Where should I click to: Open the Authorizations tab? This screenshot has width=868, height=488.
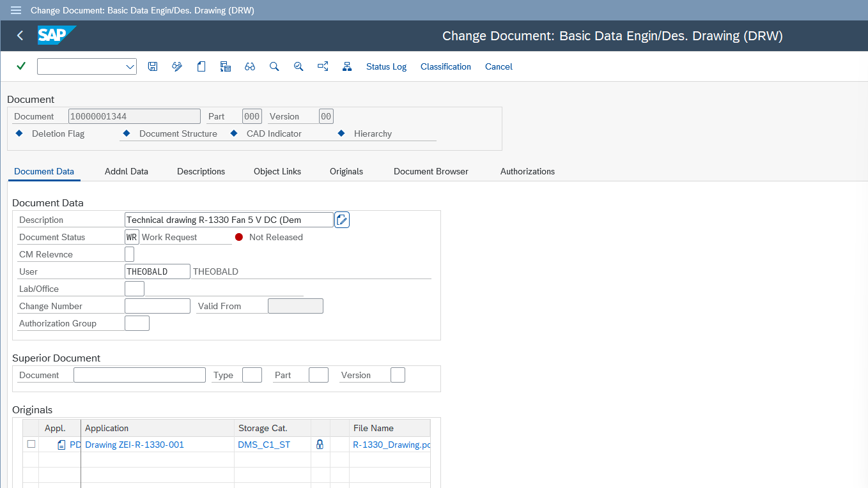pyautogui.click(x=527, y=171)
